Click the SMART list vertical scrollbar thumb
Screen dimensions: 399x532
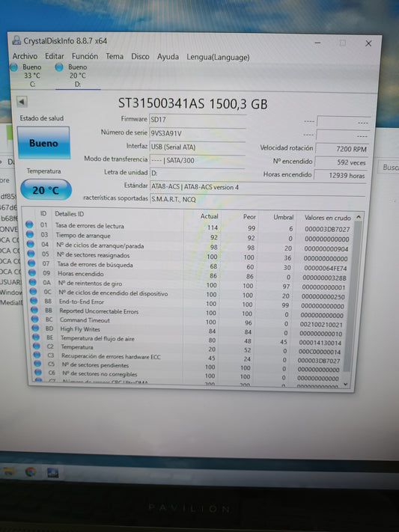point(352,296)
